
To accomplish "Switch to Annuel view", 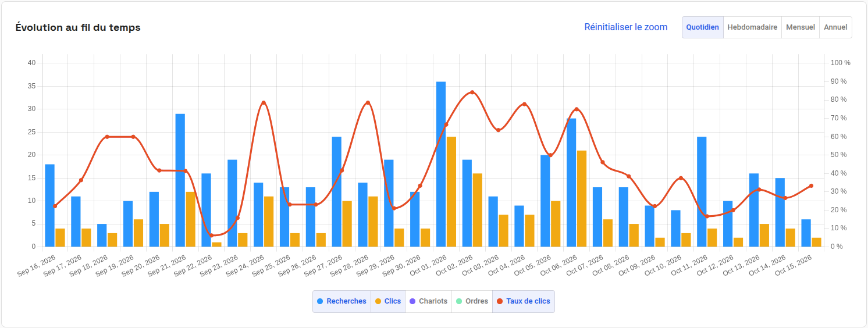I will [x=835, y=27].
